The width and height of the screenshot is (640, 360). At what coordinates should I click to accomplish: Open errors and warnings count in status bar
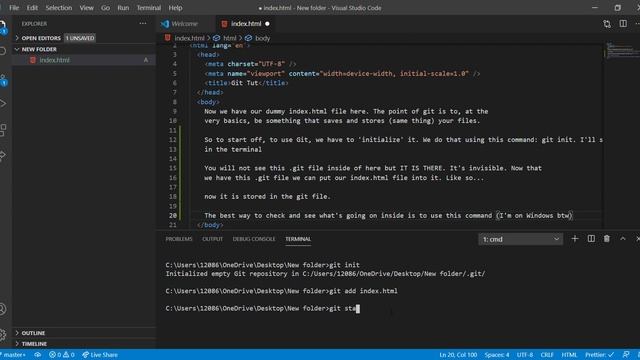[x=62, y=355]
